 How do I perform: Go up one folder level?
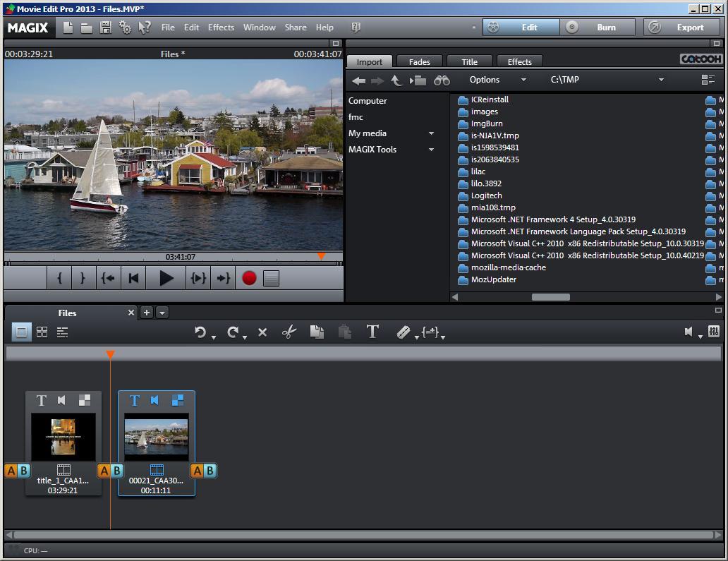click(x=396, y=80)
